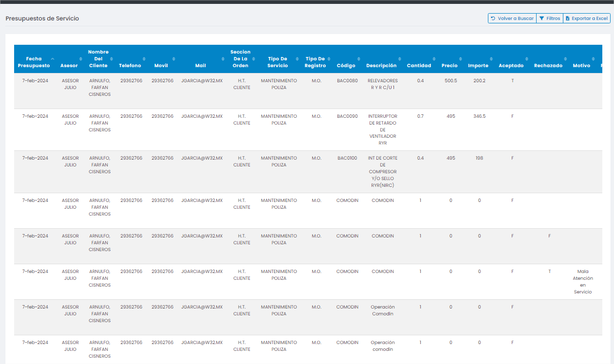Image resolution: width=614 pixels, height=364 pixels.
Task: Click the INTERRUPTOR DE RETARDO DE VENTILADOR description
Action: pyautogui.click(x=382, y=130)
